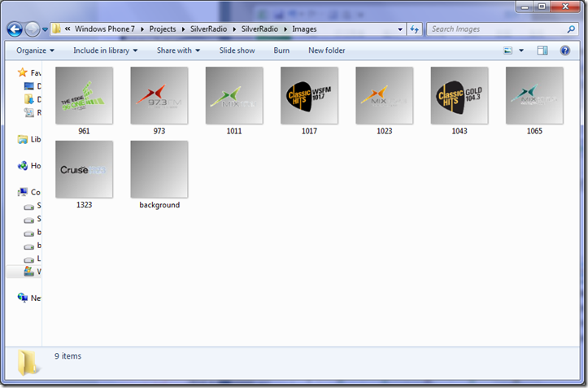Click the search magnifier icon
The height and width of the screenshot is (388, 588).
(x=571, y=29)
